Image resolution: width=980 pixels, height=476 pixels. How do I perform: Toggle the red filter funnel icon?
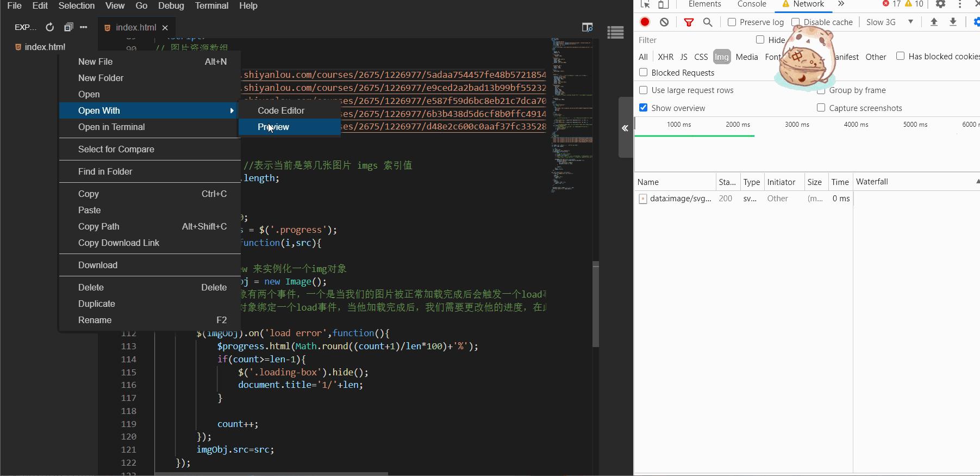click(689, 22)
